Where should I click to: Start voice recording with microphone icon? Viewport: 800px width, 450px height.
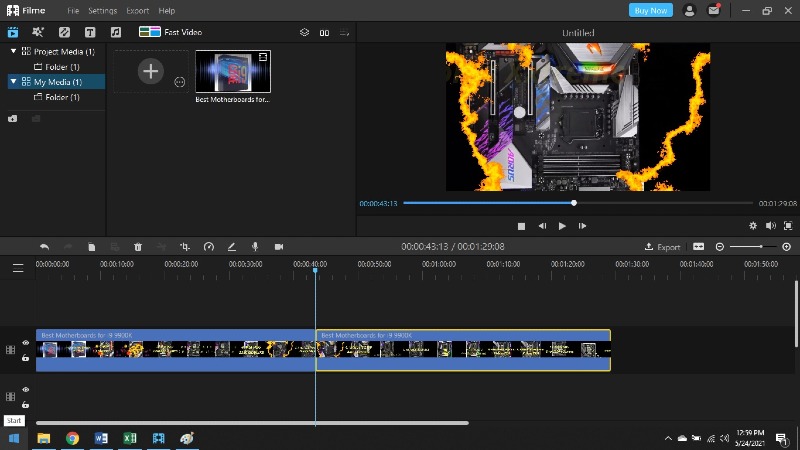(x=255, y=247)
